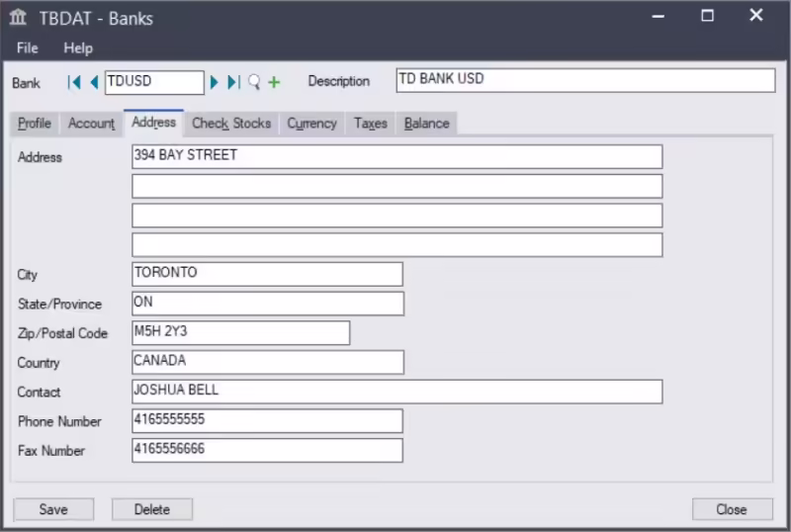Open the Balance tab

click(427, 124)
